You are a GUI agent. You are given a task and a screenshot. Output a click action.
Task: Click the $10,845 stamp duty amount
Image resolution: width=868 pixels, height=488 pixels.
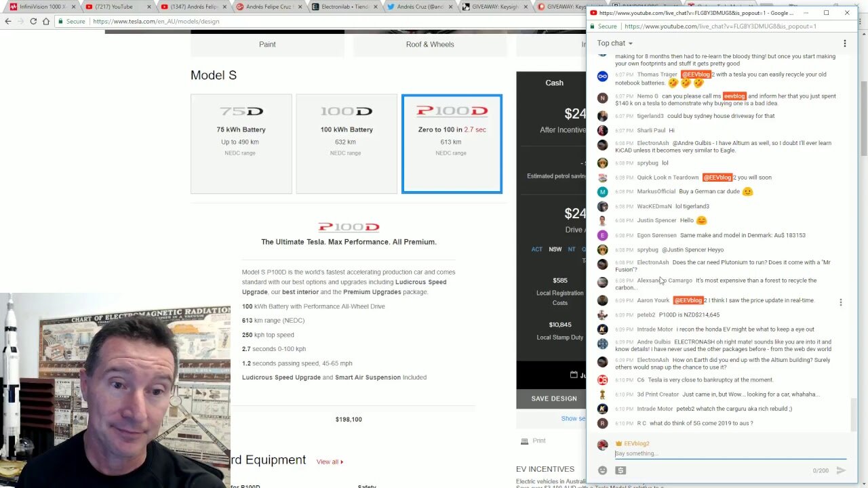(560, 325)
